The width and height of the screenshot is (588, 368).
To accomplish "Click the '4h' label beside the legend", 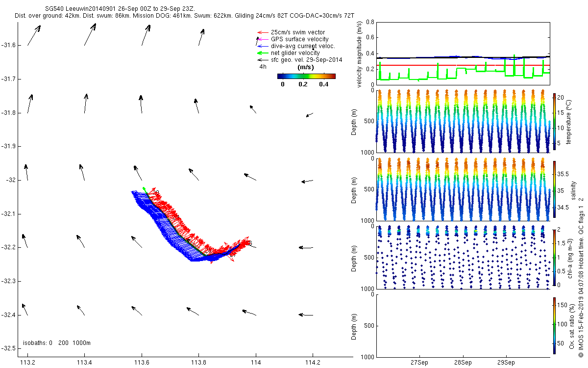I will coord(263,67).
